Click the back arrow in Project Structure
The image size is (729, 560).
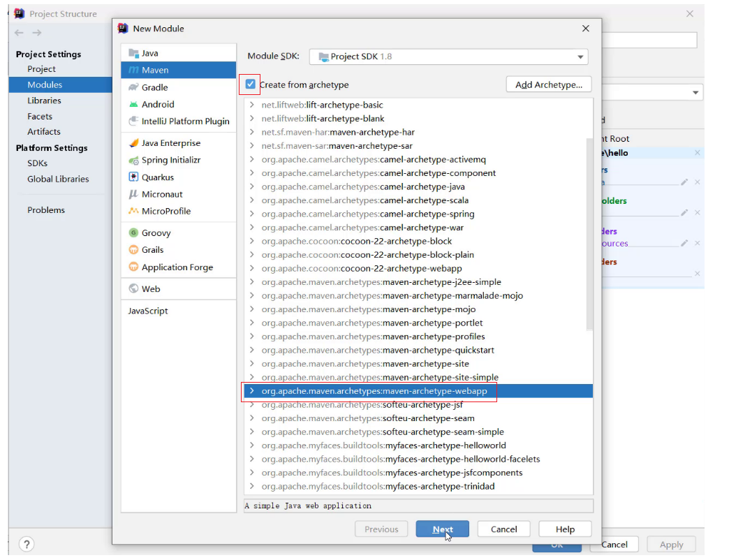[x=19, y=33]
